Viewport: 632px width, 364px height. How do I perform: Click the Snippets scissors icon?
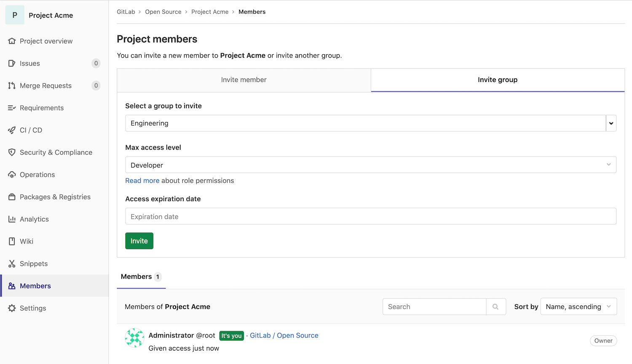(x=12, y=264)
